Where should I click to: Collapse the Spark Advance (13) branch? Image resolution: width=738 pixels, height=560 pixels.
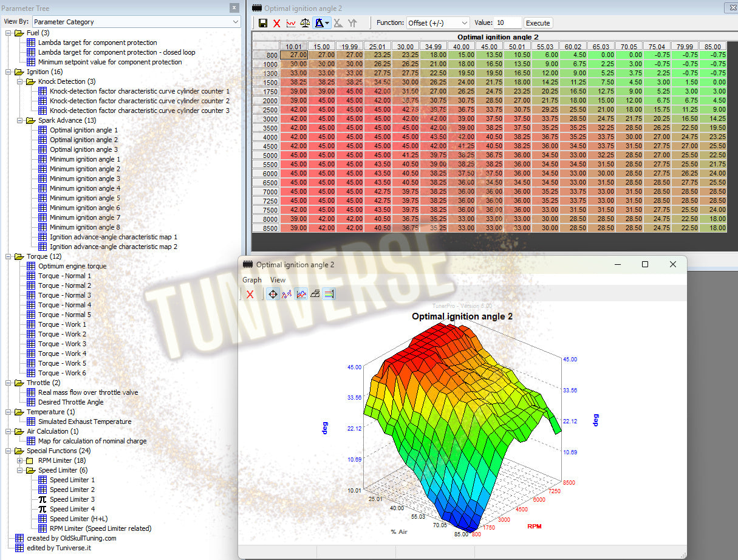click(x=19, y=120)
